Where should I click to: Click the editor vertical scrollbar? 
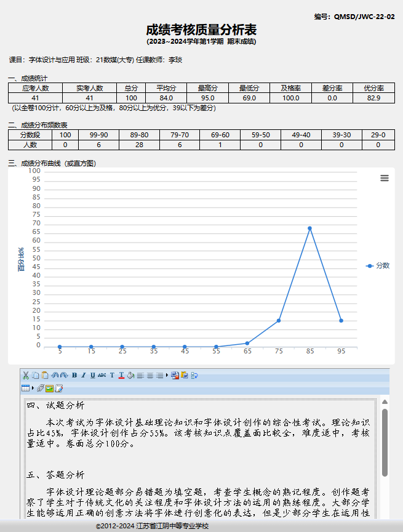385,442
